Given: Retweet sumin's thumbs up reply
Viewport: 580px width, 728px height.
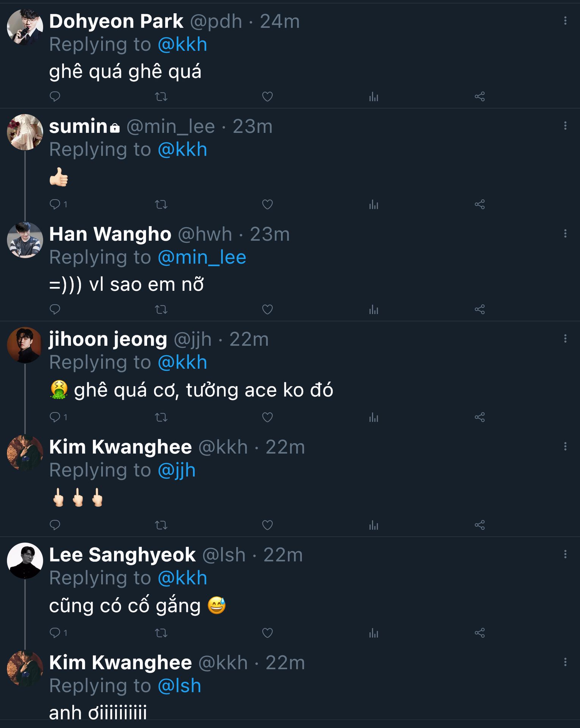Looking at the screenshot, I should click(x=161, y=205).
